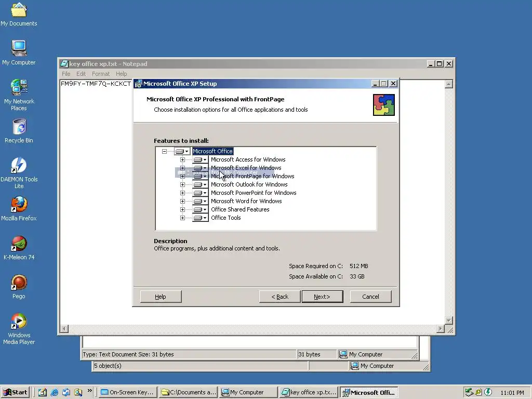This screenshot has width=532, height=399.
Task: Open install option dropdown for Microsoft Office
Action: click(x=182, y=151)
